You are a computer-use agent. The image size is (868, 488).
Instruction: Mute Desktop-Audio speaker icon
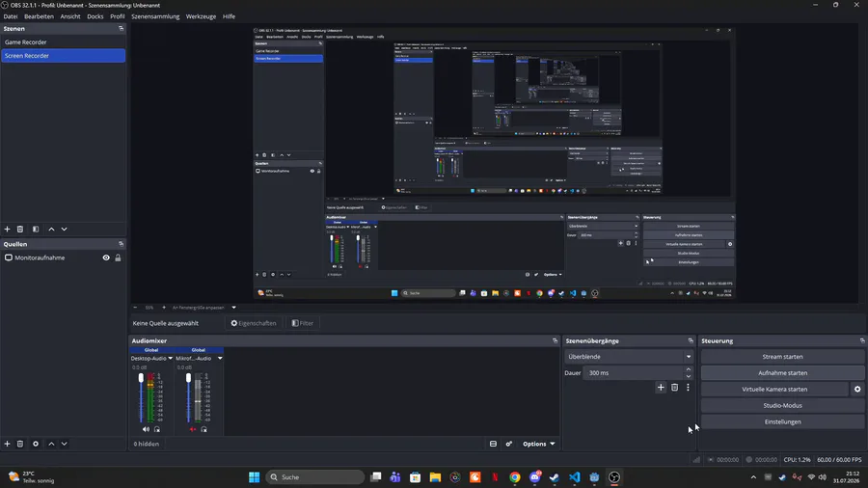[x=146, y=429]
